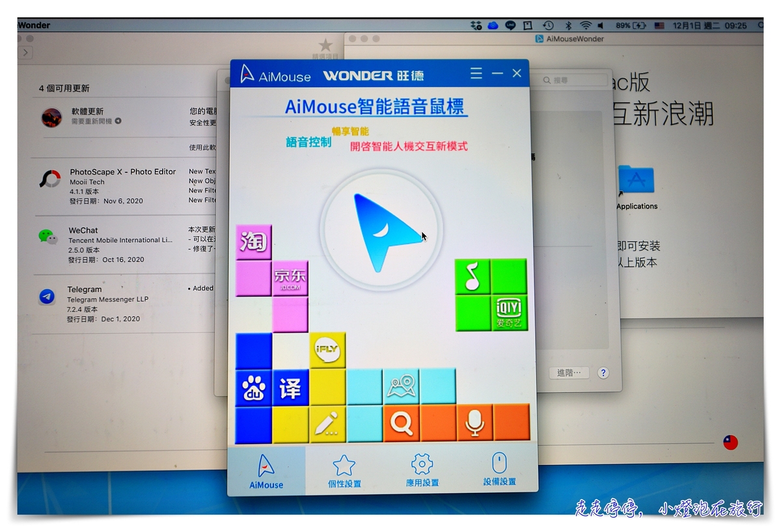Click the "軟體更新" title in updates list
The width and height of the screenshot is (781, 532).
point(87,112)
